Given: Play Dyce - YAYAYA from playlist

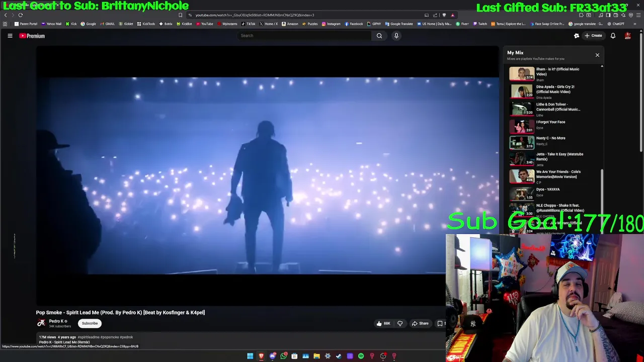Looking at the screenshot, I should (553, 193).
